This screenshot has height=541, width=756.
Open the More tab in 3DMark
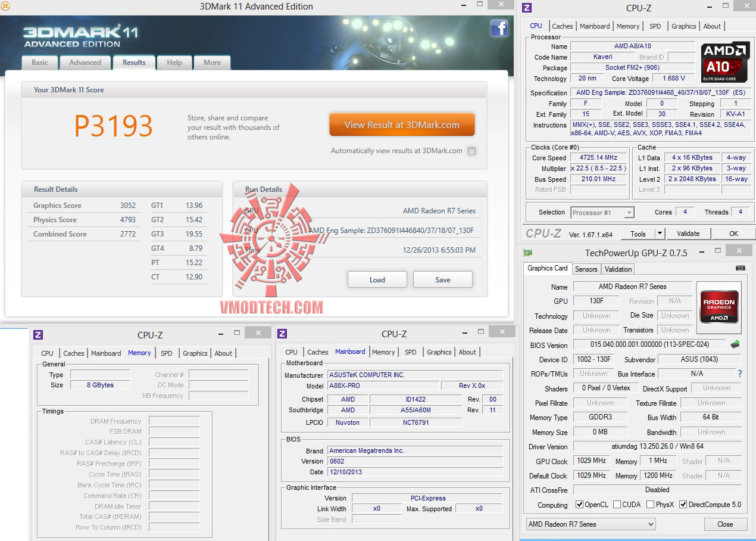coord(213,63)
